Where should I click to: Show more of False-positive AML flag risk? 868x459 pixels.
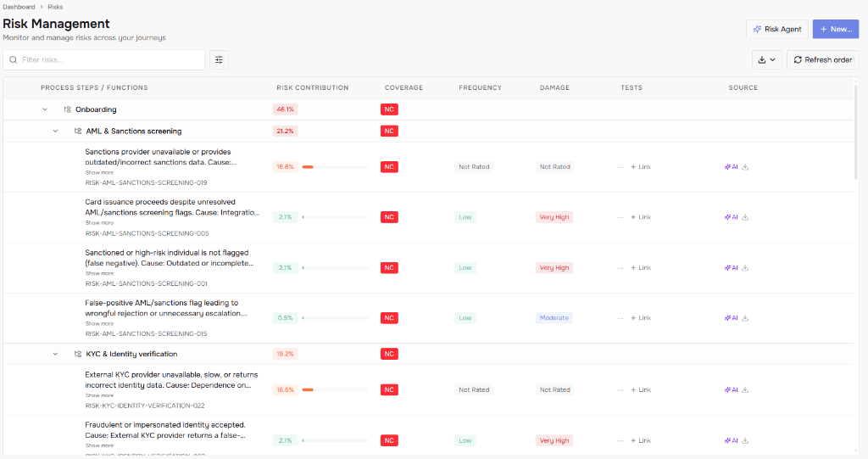(99, 324)
